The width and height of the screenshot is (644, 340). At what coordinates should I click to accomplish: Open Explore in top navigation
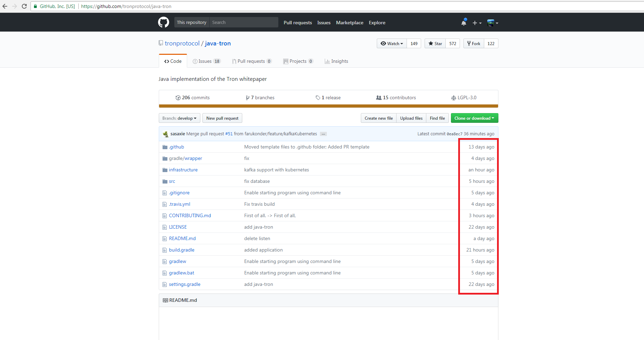pos(377,23)
